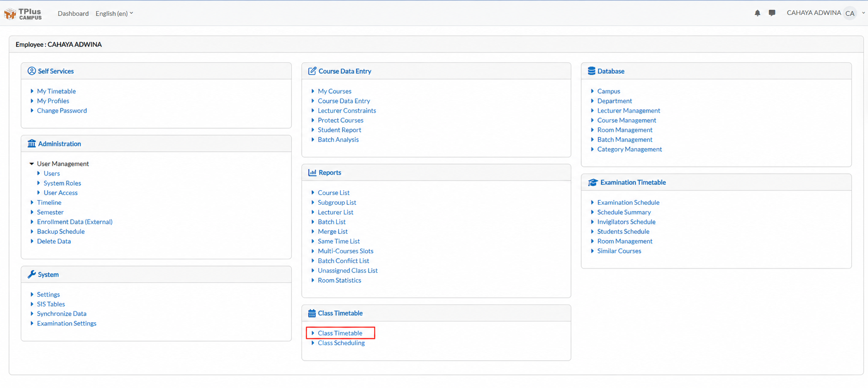The image size is (868, 388).
Task: Click the Database stack icon
Action: click(x=591, y=71)
